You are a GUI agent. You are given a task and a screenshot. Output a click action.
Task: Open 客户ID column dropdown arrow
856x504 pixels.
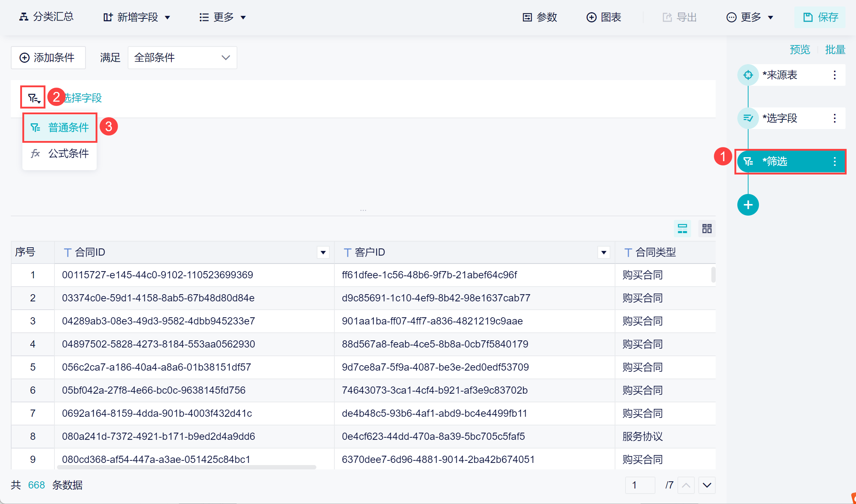[x=603, y=252]
